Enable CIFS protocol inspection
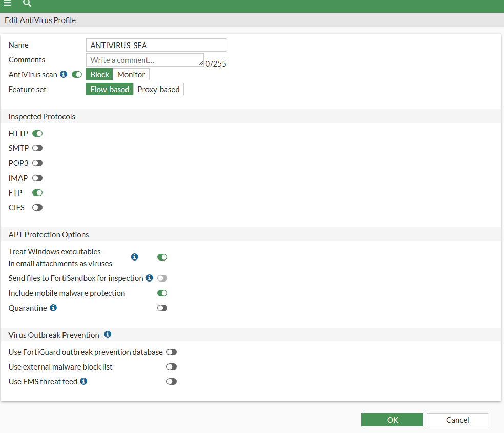This screenshot has height=433, width=504. pos(37,207)
